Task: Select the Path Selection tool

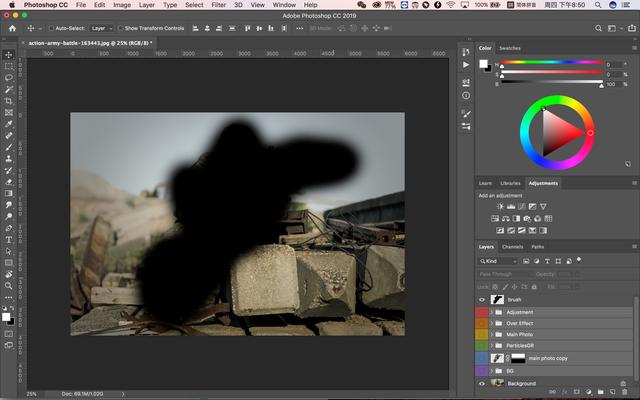Action: pyautogui.click(x=9, y=251)
